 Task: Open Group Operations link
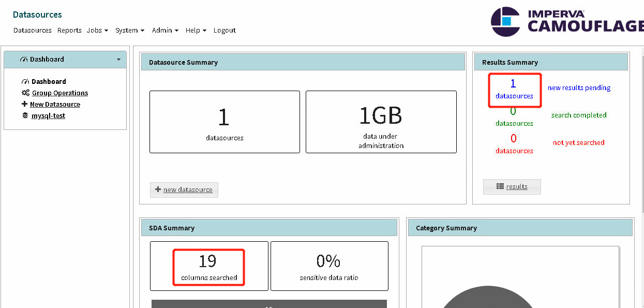pos(60,93)
